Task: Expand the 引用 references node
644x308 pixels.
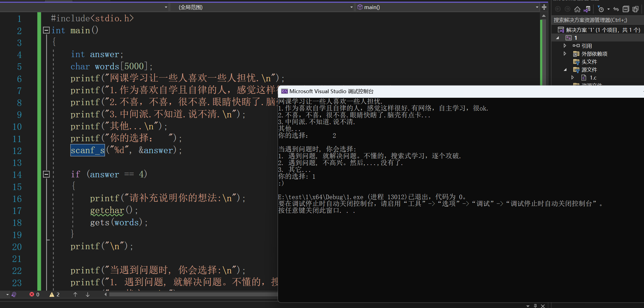Action: click(x=565, y=45)
